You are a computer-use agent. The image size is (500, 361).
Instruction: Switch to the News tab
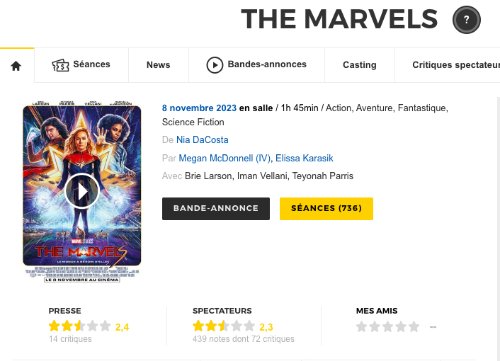(x=158, y=65)
